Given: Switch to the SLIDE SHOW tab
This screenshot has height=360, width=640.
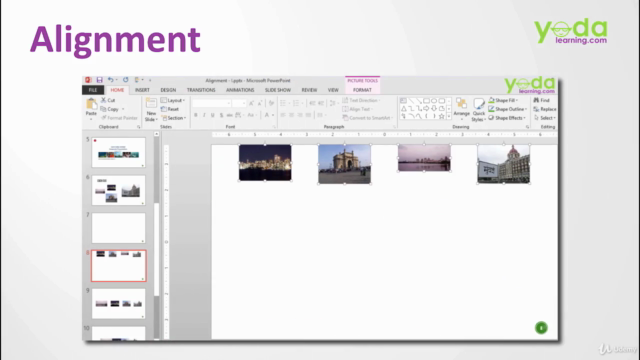Looking at the screenshot, I should pyautogui.click(x=278, y=90).
